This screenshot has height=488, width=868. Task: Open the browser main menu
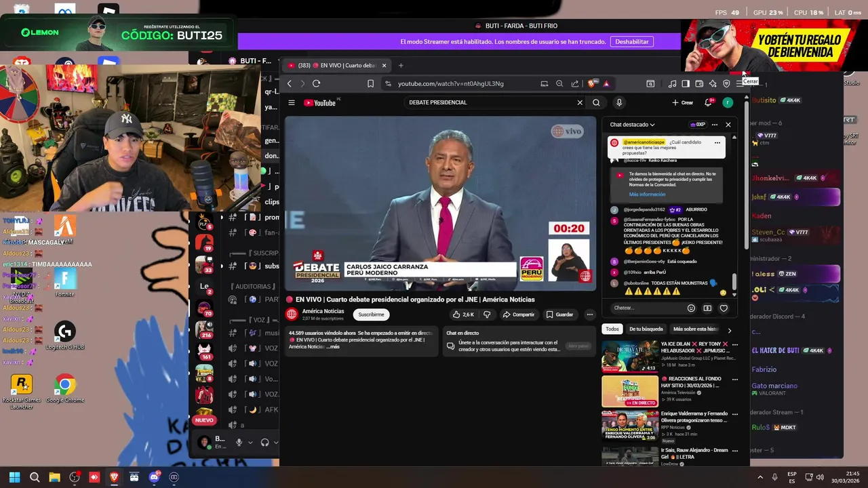[740, 83]
